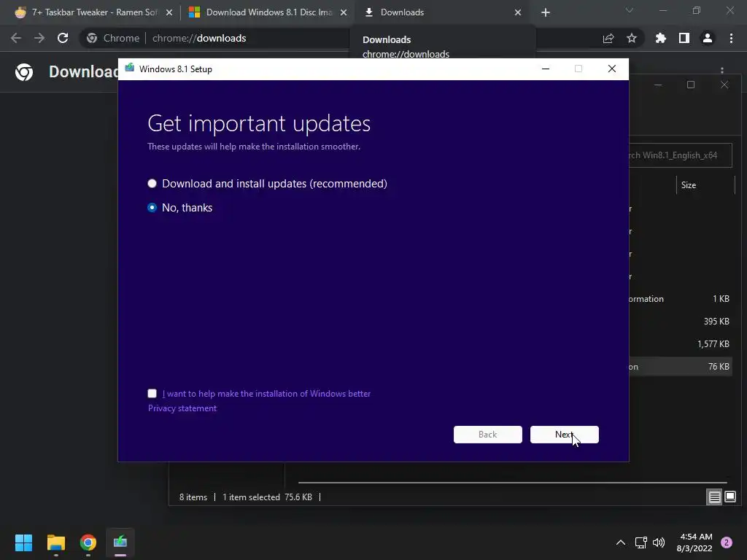Open the clock showing 4:54 AM

[x=694, y=542]
